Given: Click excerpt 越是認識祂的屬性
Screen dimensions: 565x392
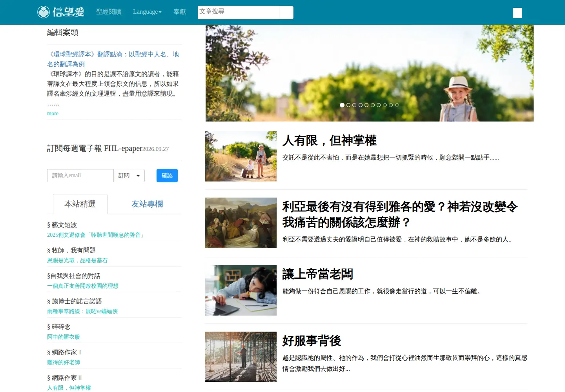Looking at the screenshot, I should [x=405, y=363].
